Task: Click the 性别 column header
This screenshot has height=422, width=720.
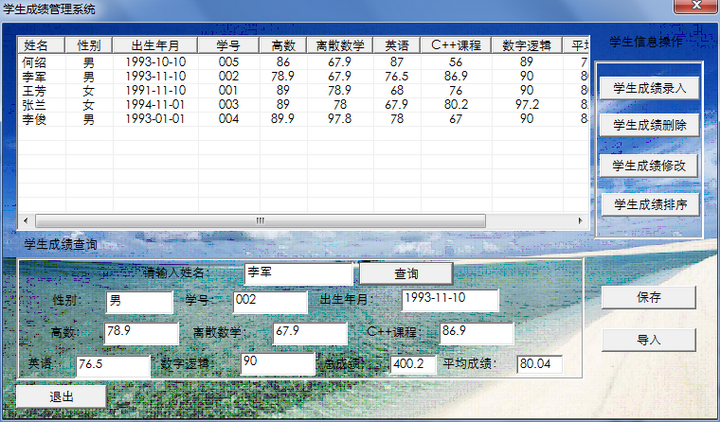Action: (89, 45)
